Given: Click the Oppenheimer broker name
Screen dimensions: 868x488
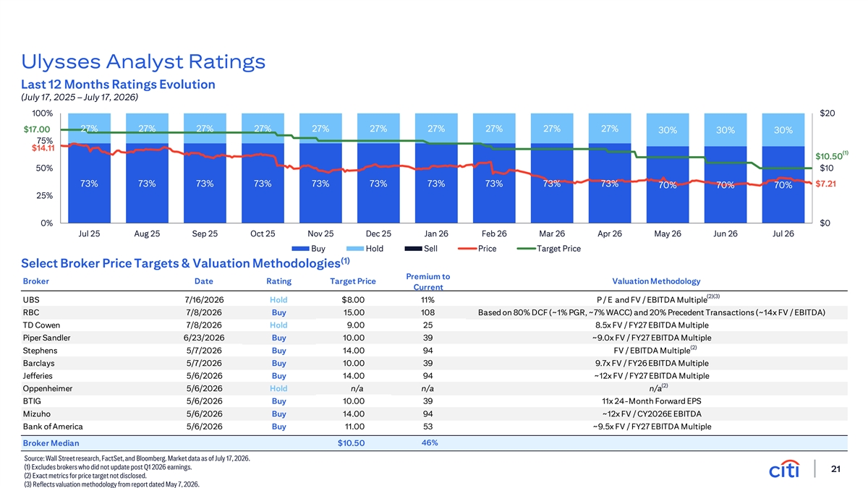Looking at the screenshot, I should pos(47,388).
